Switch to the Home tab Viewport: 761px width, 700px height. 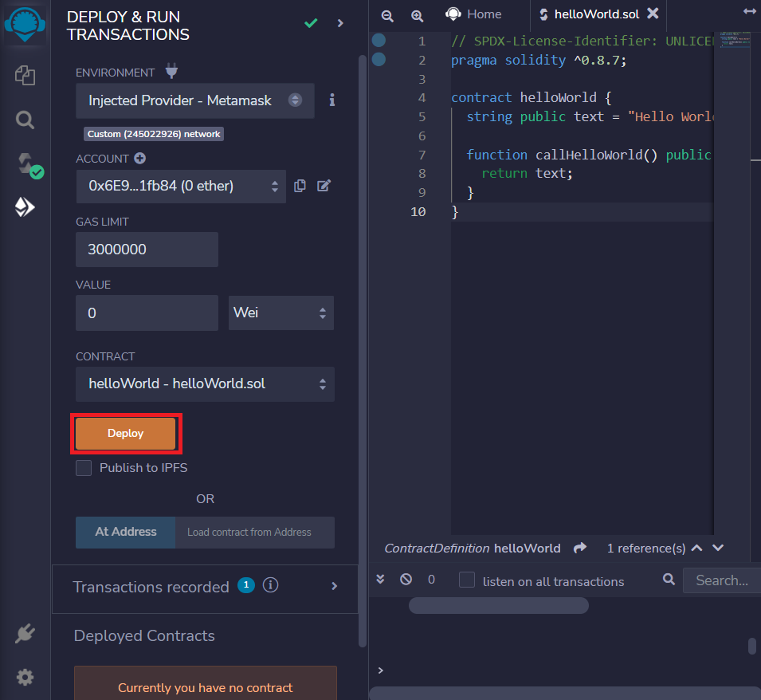(x=473, y=14)
